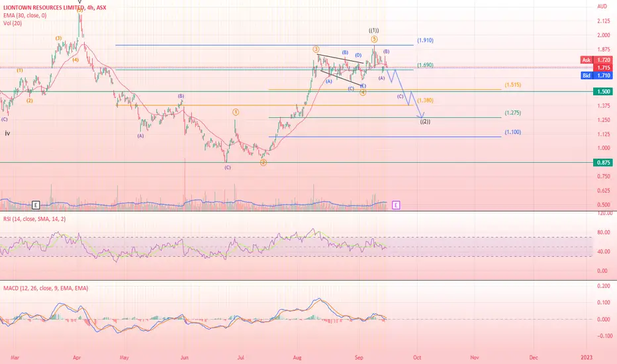The image size is (617, 364).
Task: Click the 2.125 value on price axis
Action: [x=604, y=21]
